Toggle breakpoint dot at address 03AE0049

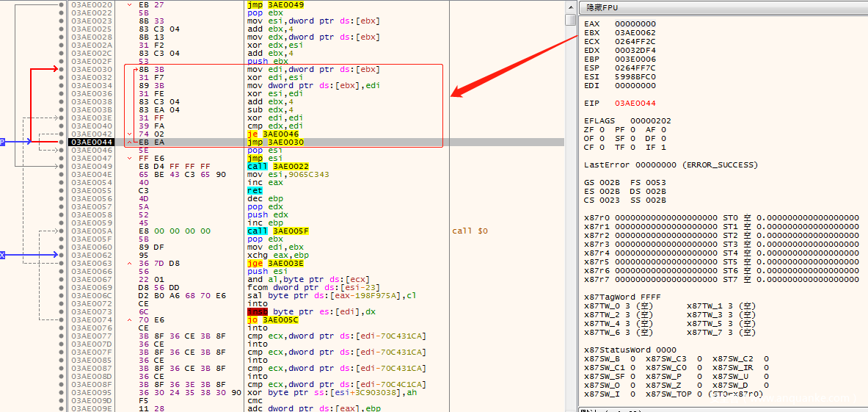click(x=61, y=166)
